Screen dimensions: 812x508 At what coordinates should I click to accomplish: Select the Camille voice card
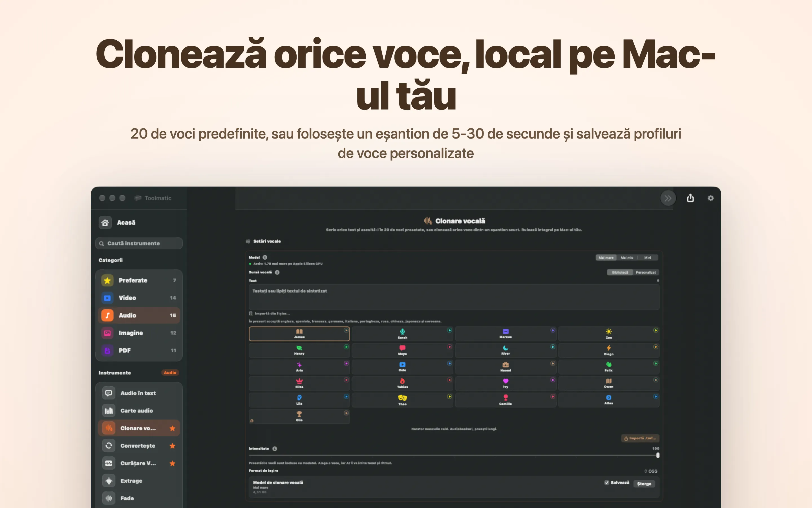505,400
